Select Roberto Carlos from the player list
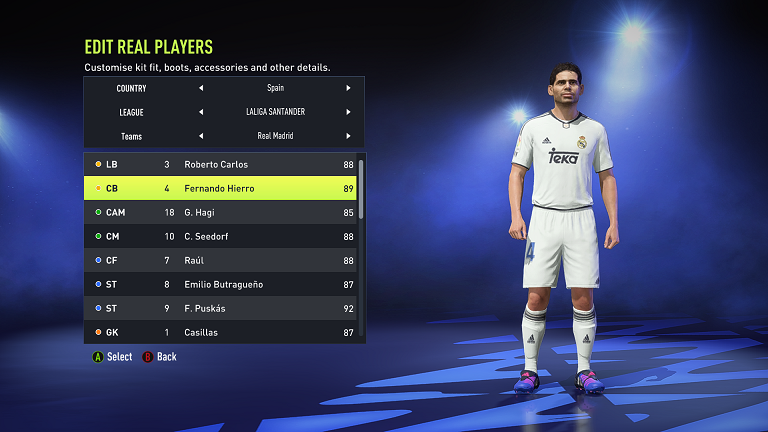The image size is (768, 432). 220,165
